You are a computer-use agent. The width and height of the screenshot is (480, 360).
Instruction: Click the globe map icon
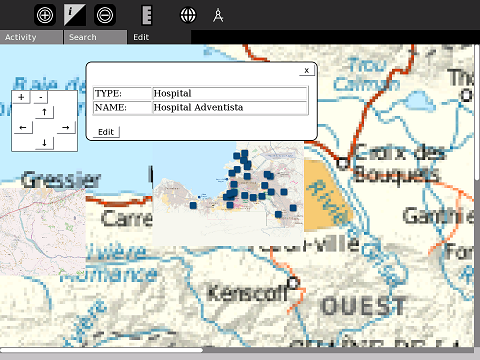click(x=188, y=15)
